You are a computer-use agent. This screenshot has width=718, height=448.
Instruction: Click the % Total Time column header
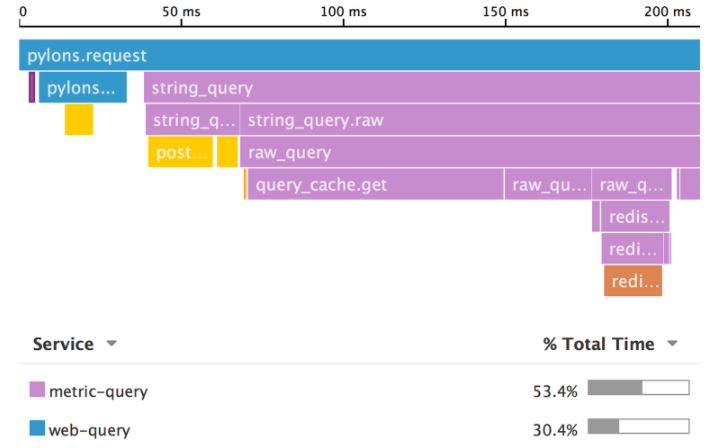598,344
